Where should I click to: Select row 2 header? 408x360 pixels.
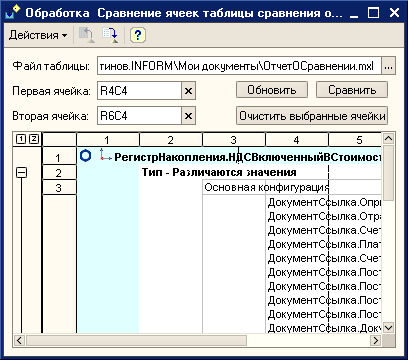pyautogui.click(x=59, y=172)
